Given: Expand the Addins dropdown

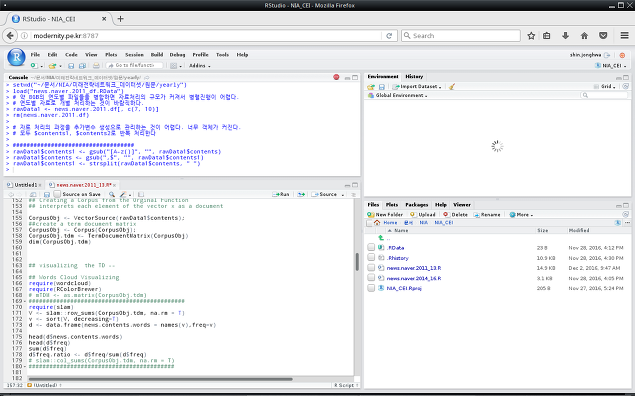Looking at the screenshot, I should [x=200, y=66].
